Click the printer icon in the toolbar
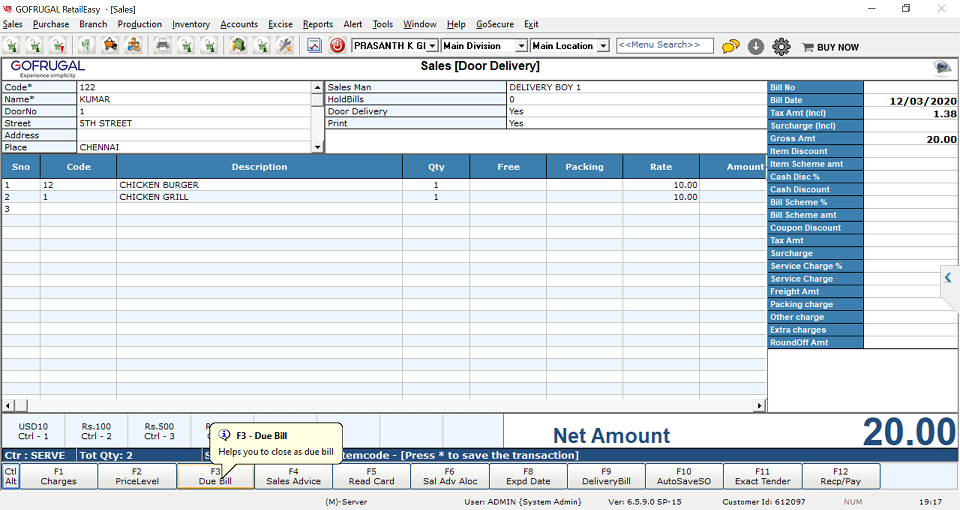960x510 pixels. coord(162,46)
